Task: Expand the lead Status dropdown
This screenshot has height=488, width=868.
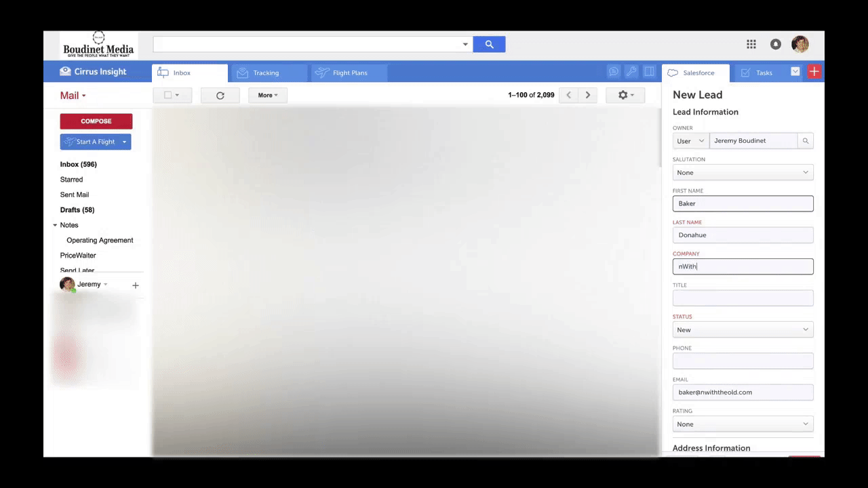Action: [743, 329]
